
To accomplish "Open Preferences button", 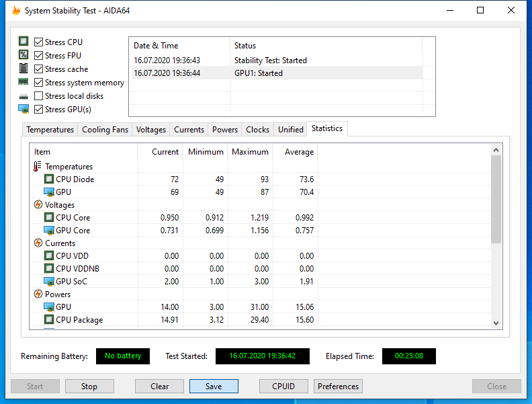I will point(338,387).
